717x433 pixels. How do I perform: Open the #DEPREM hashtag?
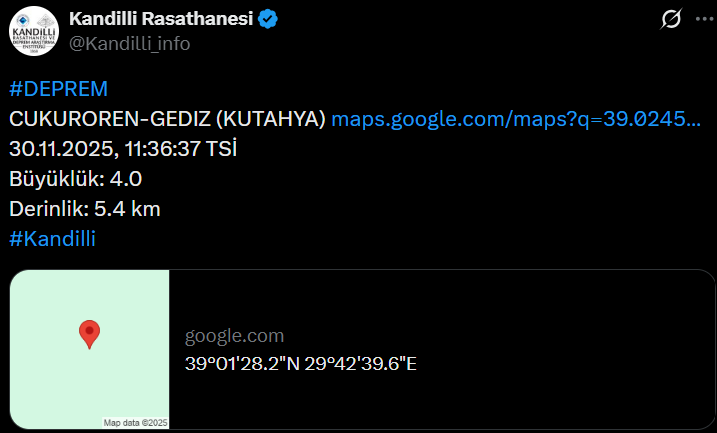tap(58, 89)
